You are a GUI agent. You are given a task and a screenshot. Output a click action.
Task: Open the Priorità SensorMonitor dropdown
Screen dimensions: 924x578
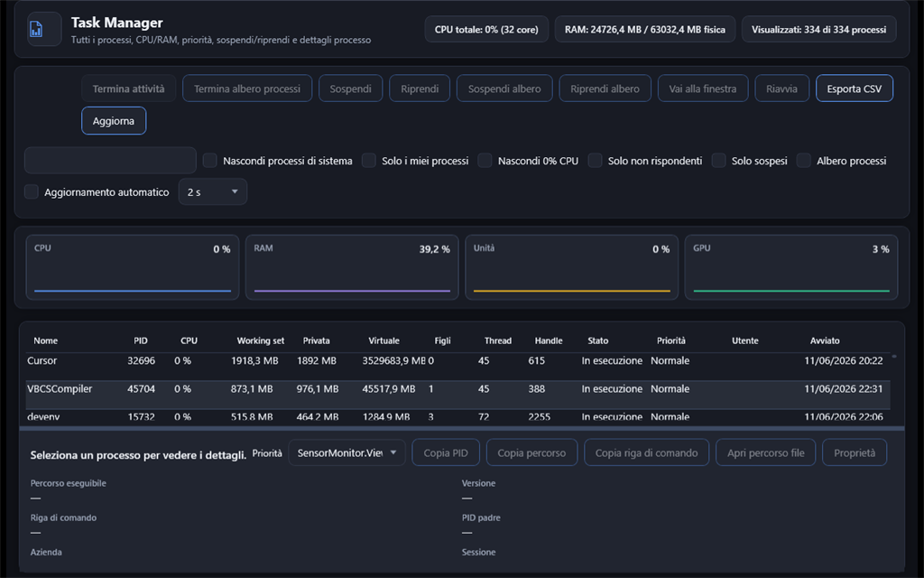pos(347,453)
